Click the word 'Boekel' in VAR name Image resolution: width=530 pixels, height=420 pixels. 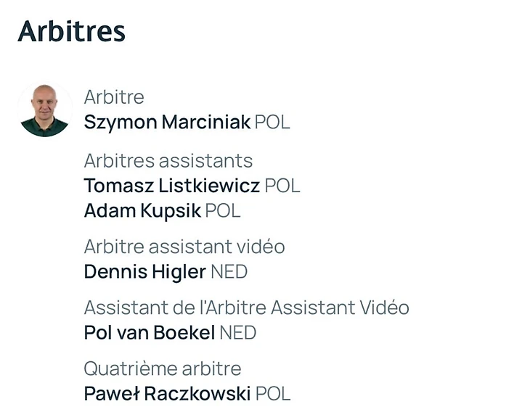coord(187,333)
